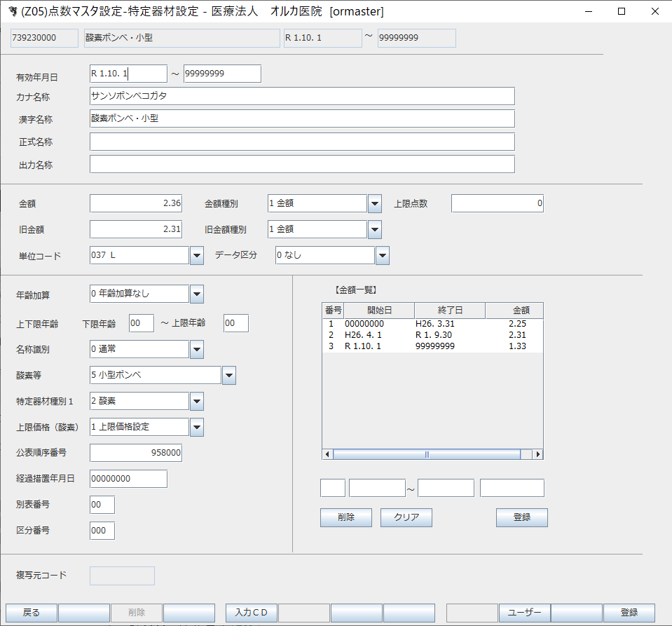Expand the データ区分 dropdown

coord(383,256)
